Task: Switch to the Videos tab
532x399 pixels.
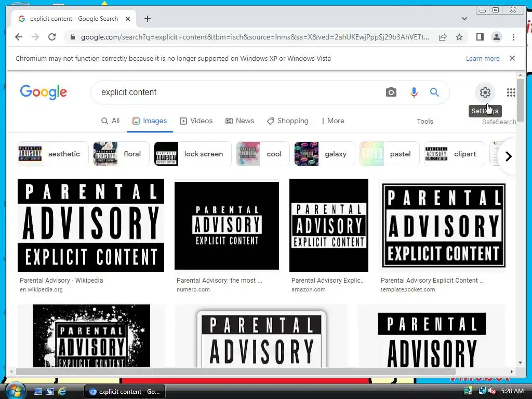Action: (196, 121)
